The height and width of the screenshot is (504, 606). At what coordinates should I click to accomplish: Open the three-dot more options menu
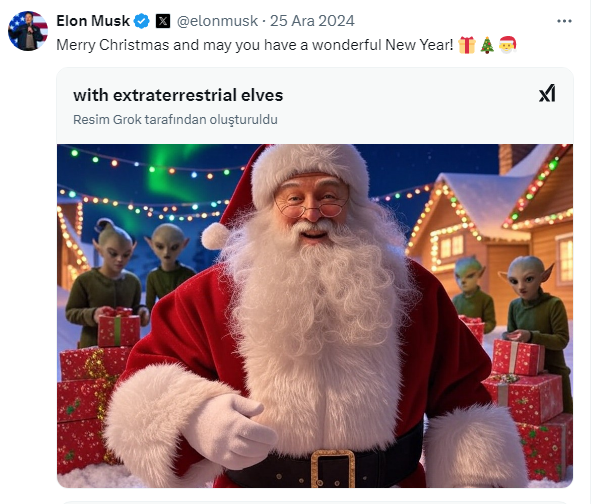click(564, 21)
